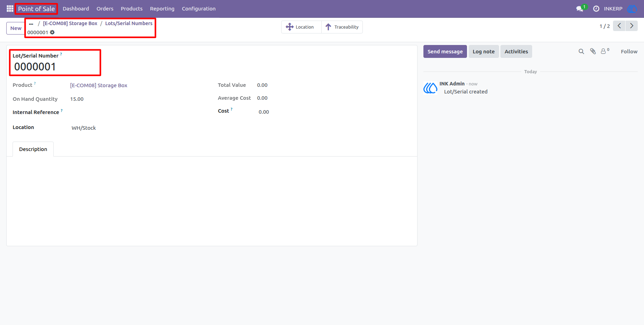The height and width of the screenshot is (325, 644).
Task: Search messages with magnifier icon
Action: (x=581, y=52)
